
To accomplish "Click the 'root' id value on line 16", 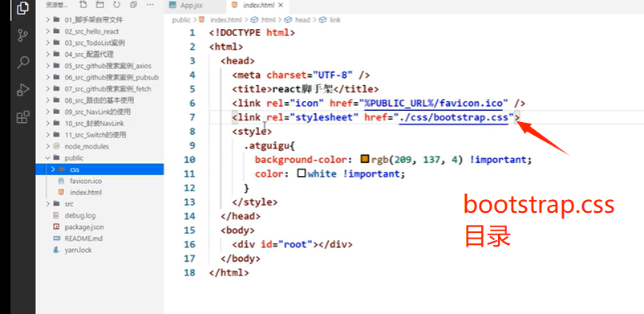I will [x=296, y=244].
